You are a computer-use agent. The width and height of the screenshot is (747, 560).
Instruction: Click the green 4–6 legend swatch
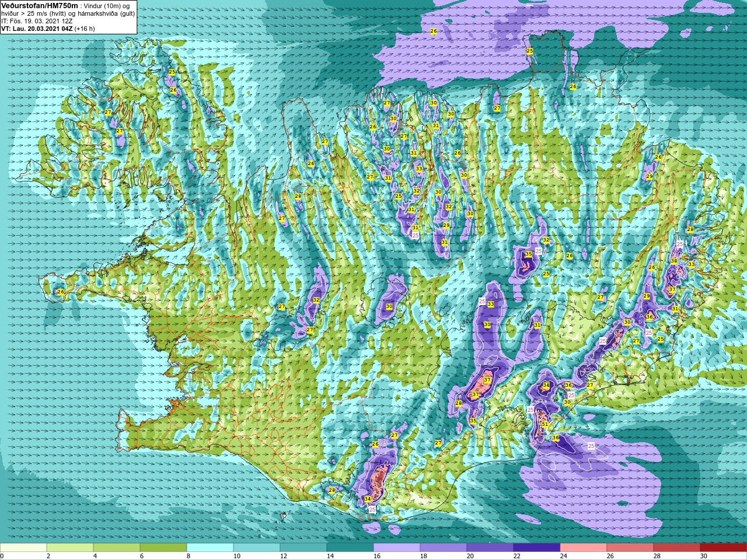(117, 548)
